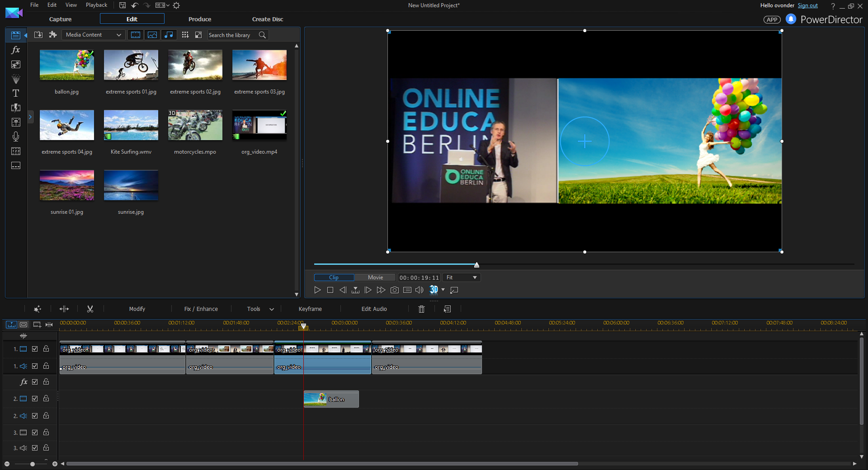Click the Sign out link
The image size is (868, 470).
click(807, 5)
